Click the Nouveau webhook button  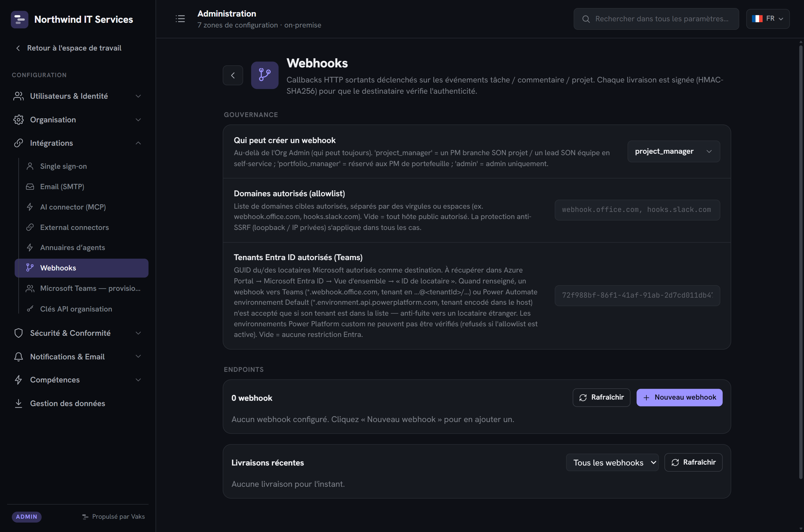pos(679,397)
